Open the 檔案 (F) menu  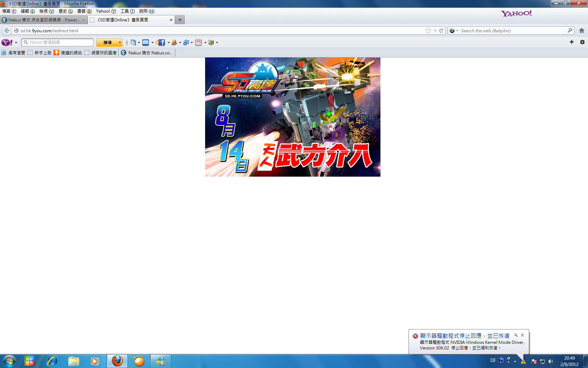coord(9,11)
